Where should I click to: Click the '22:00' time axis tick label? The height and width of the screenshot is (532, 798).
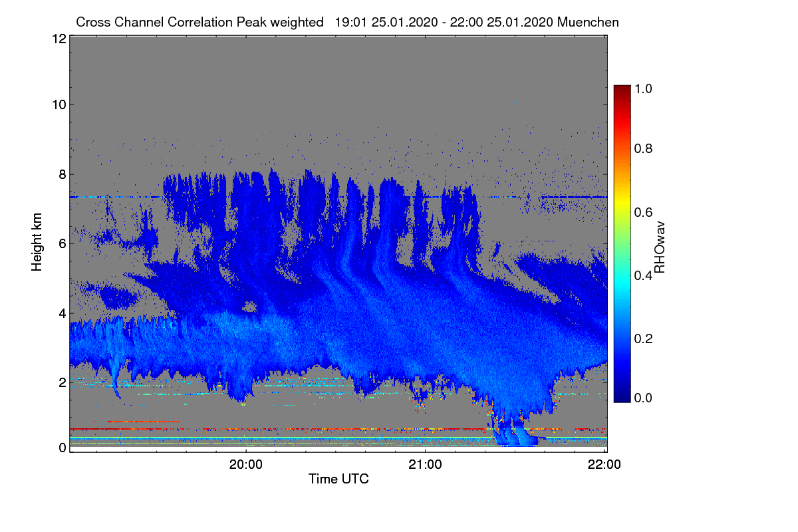coord(604,465)
